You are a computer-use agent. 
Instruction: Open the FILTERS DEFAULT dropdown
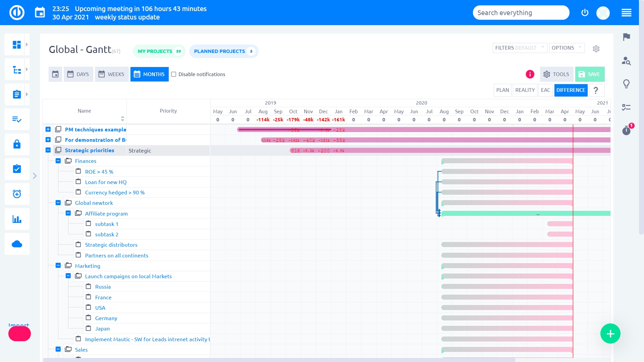click(520, 48)
